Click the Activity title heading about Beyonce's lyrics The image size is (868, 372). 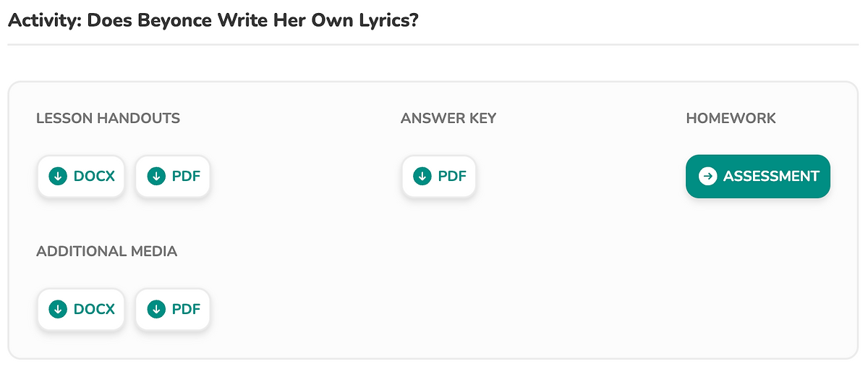point(213,20)
